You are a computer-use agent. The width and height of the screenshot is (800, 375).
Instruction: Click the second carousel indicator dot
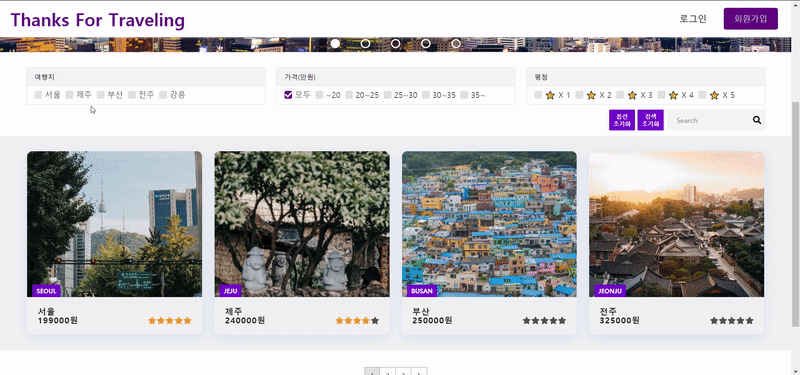[365, 44]
